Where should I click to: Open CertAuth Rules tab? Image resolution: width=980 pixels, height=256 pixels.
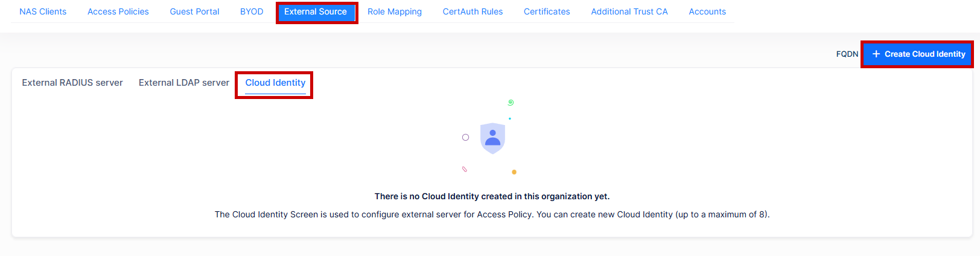[x=472, y=11]
